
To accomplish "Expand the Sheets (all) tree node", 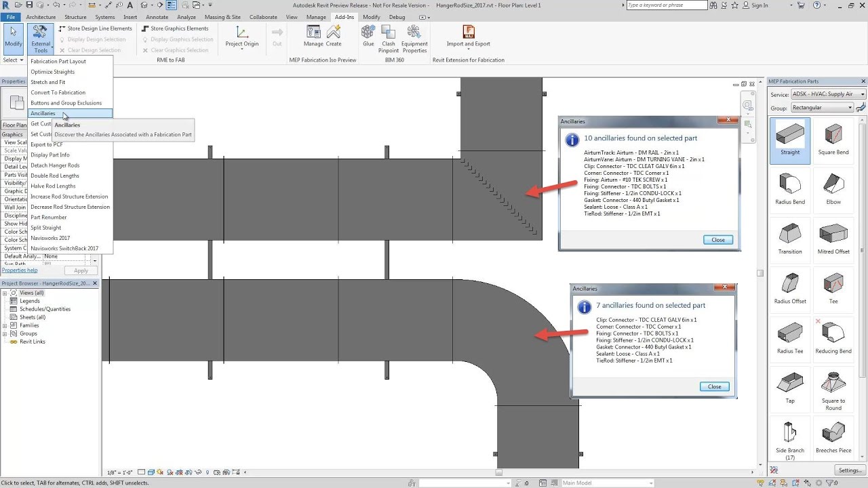I will pyautogui.click(x=5, y=317).
